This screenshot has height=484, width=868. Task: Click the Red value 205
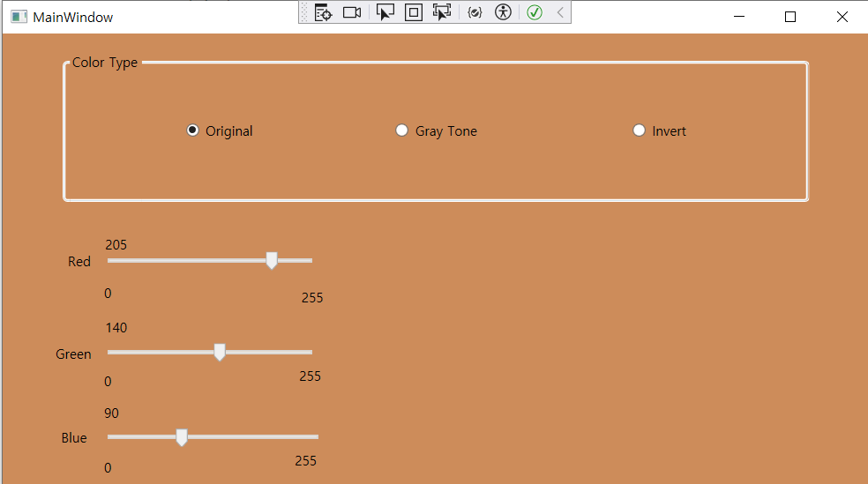click(116, 244)
